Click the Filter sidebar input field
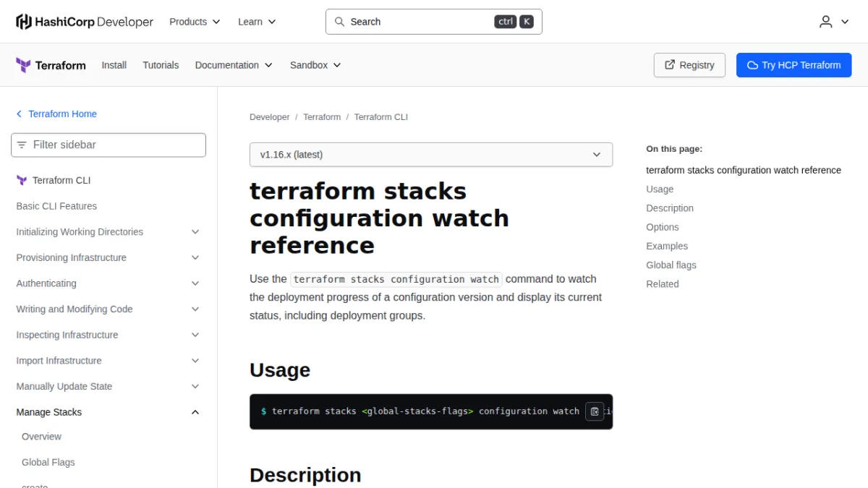Image resolution: width=868 pixels, height=488 pixels. pos(109,145)
